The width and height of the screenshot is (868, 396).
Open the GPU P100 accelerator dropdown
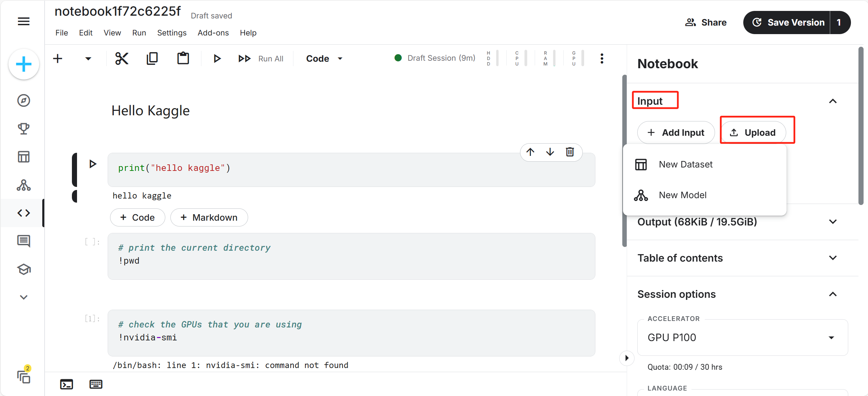pyautogui.click(x=742, y=338)
